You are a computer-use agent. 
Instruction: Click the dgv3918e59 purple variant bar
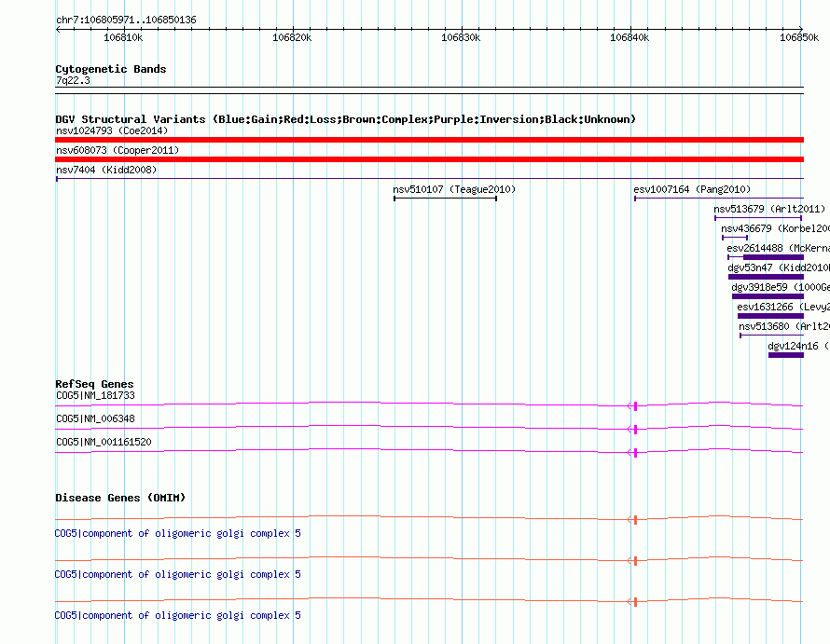point(768,296)
